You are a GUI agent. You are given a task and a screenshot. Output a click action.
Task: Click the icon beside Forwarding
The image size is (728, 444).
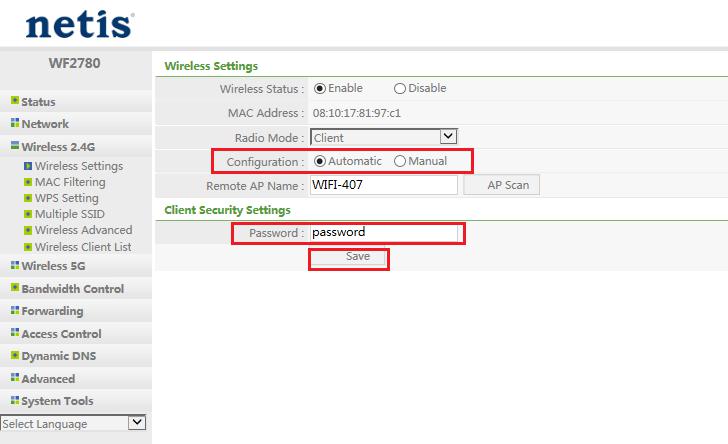(x=14, y=310)
